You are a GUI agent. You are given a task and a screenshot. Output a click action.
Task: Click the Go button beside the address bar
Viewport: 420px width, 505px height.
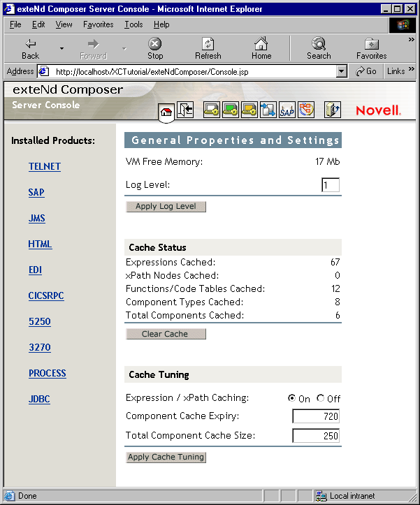click(366, 71)
